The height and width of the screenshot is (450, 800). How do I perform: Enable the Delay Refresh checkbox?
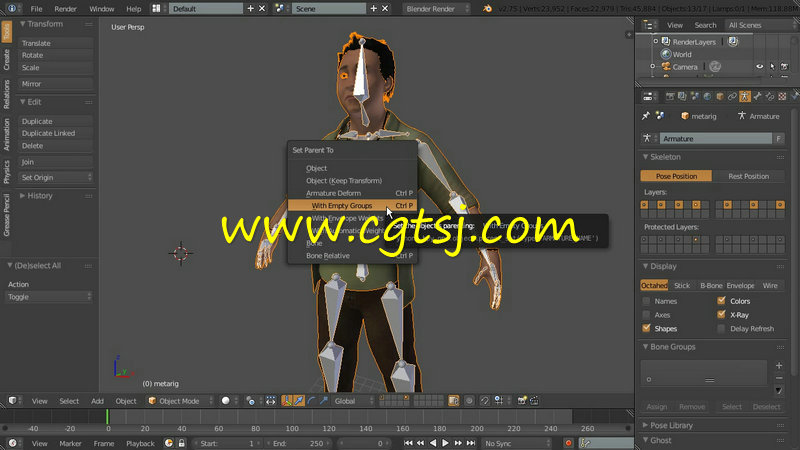click(721, 329)
